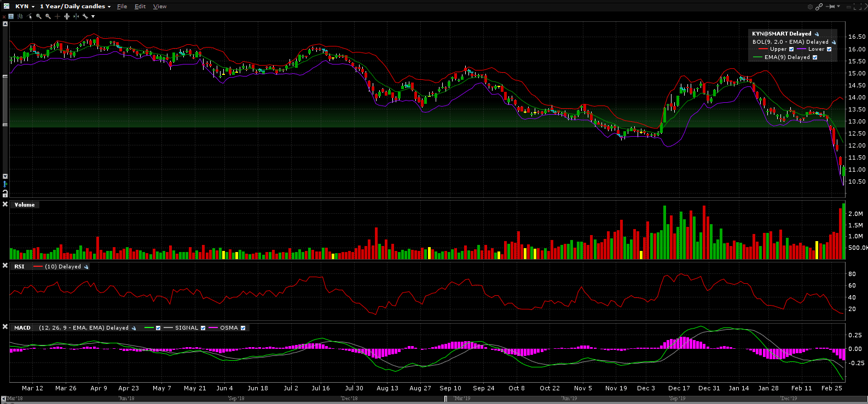Viewport: 868px width, 404px height.
Task: Click the vertical line with arrows icon
Action: pos(76,16)
